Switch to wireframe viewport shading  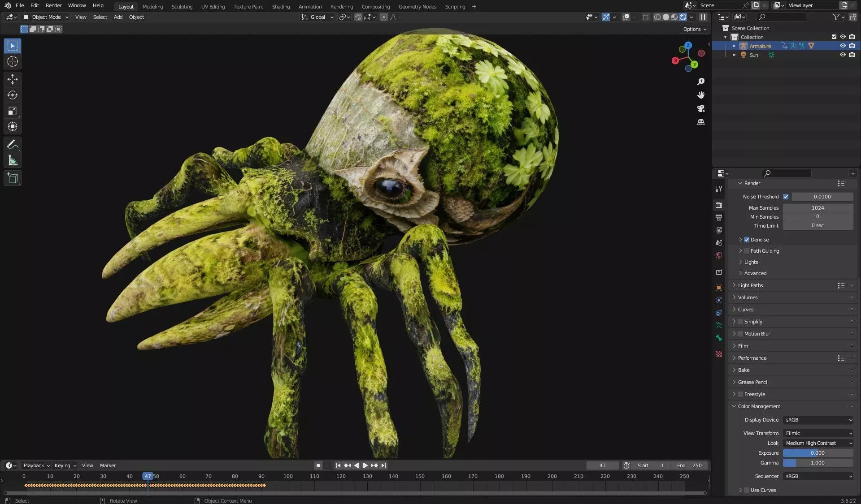[x=657, y=17]
